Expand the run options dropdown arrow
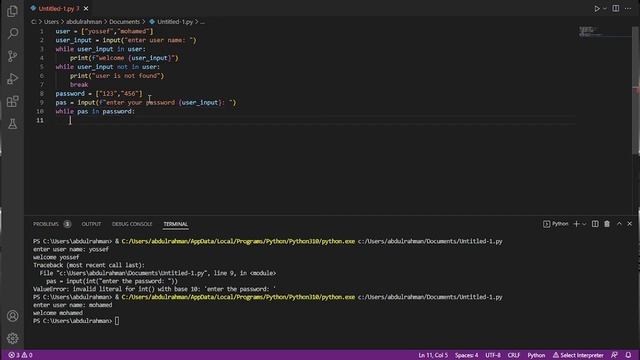 (x=605, y=9)
